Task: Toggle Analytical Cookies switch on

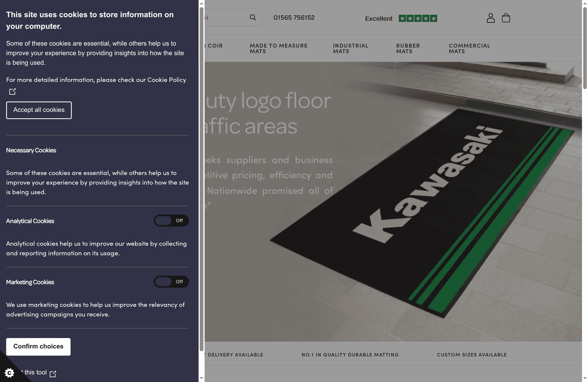Action: coord(171,221)
